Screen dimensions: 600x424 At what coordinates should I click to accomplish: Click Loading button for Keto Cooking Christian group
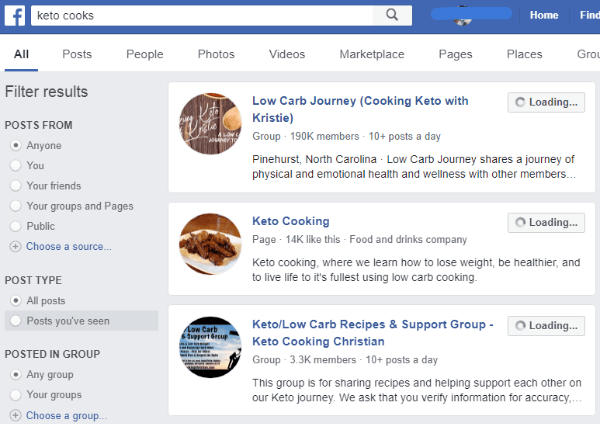coord(546,326)
